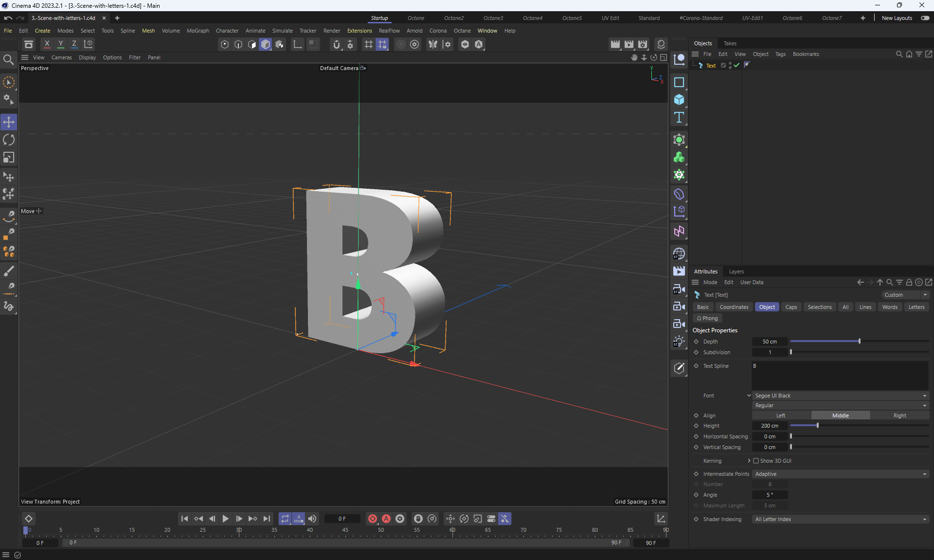The image size is (934, 560).
Task: Select the Rotate tool in left toolbar
Action: (9, 140)
